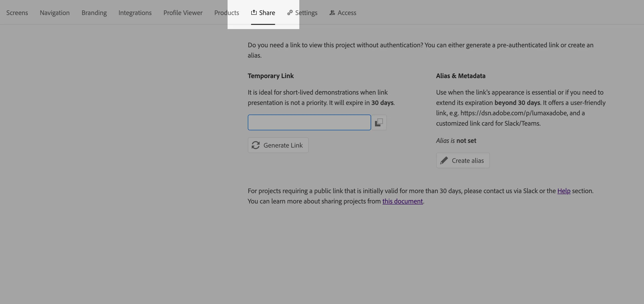Click the 'Alias is not set' text
Screen dimensions: 644x304
[x=456, y=141]
